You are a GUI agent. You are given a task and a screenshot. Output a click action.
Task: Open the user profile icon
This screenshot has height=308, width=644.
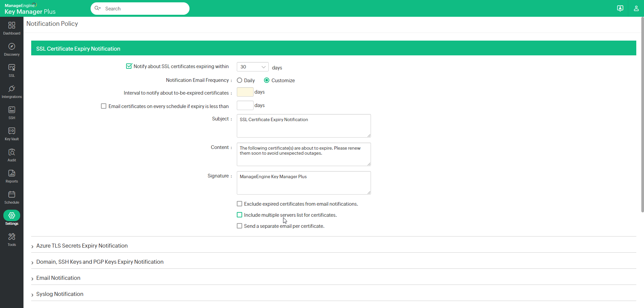[x=636, y=8]
